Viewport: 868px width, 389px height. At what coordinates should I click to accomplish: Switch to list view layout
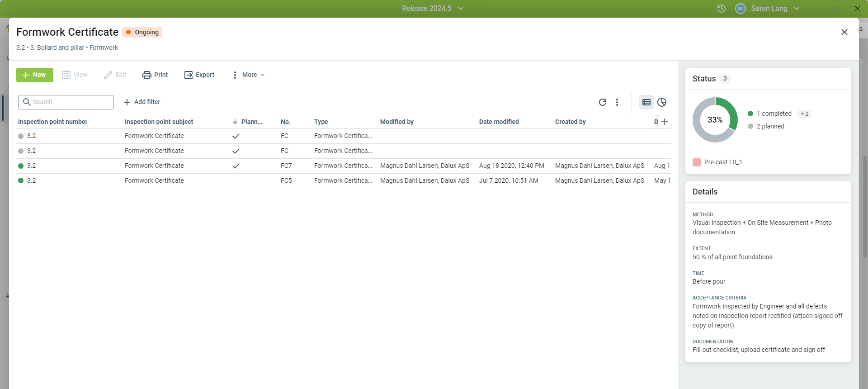point(646,102)
